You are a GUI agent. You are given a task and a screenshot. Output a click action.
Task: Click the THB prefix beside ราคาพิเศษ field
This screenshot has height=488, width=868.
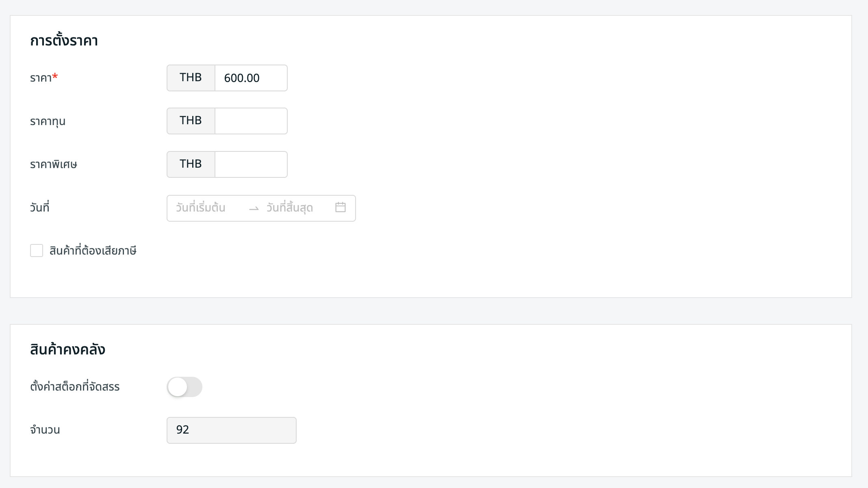coord(191,164)
